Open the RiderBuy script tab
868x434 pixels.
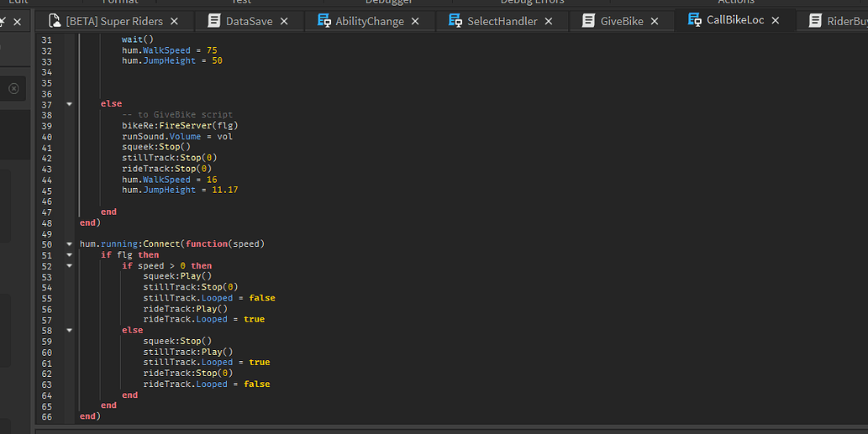847,21
